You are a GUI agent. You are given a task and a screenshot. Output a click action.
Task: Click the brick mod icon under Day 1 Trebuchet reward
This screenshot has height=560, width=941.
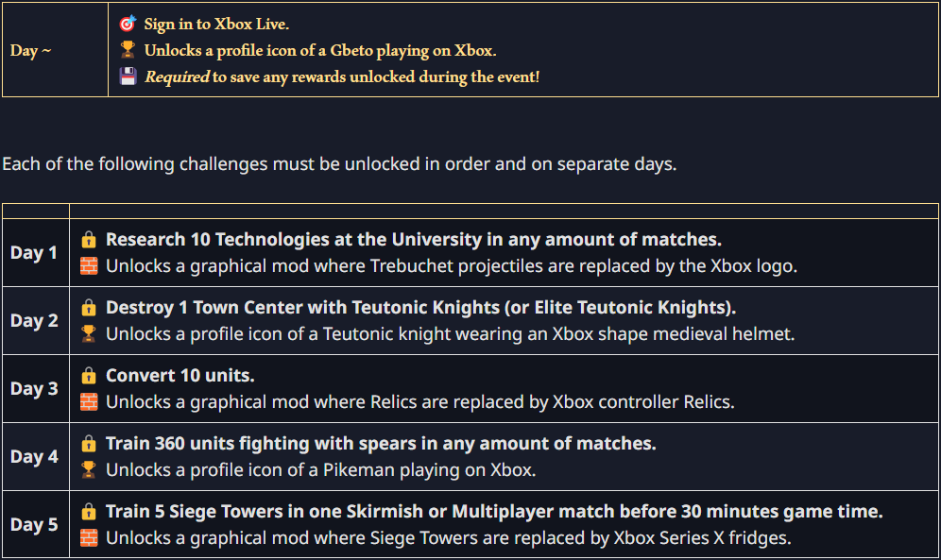(x=89, y=265)
